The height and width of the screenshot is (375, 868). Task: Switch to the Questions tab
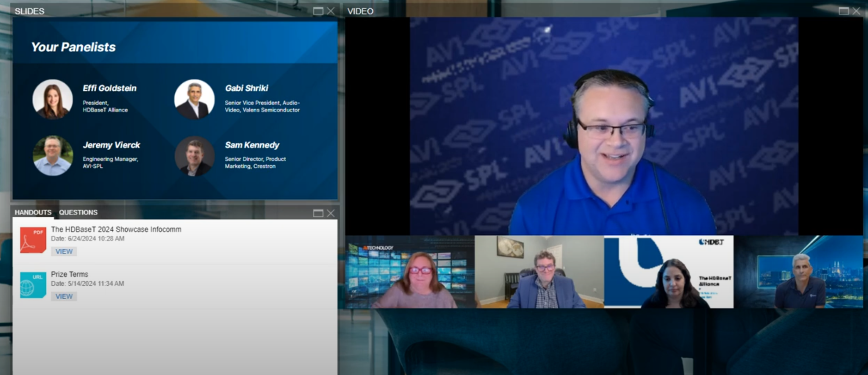tap(78, 213)
